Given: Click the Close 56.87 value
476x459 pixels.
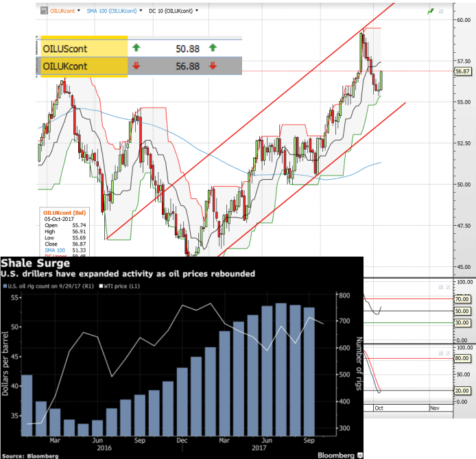Looking at the screenshot, I should pos(79,244).
